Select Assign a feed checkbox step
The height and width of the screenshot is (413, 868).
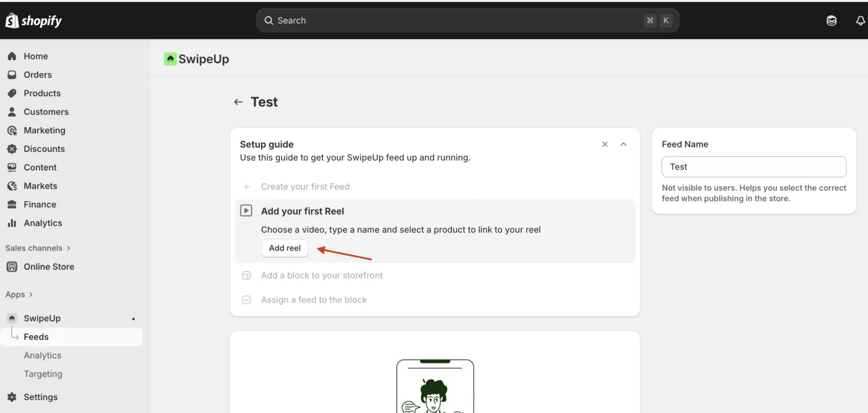pyautogui.click(x=247, y=300)
